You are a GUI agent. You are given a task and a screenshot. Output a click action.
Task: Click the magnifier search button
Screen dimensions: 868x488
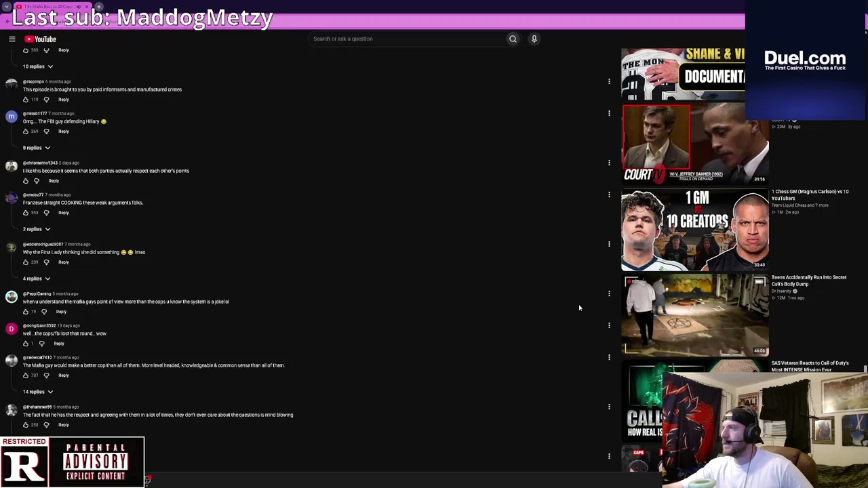click(x=513, y=39)
